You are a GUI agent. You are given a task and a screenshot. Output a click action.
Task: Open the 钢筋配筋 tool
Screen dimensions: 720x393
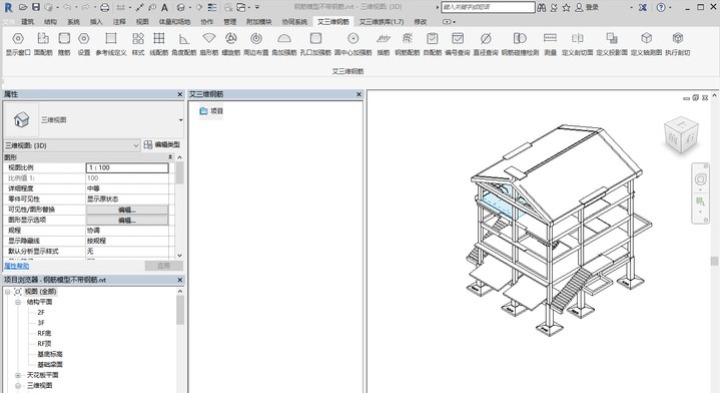[x=407, y=44]
